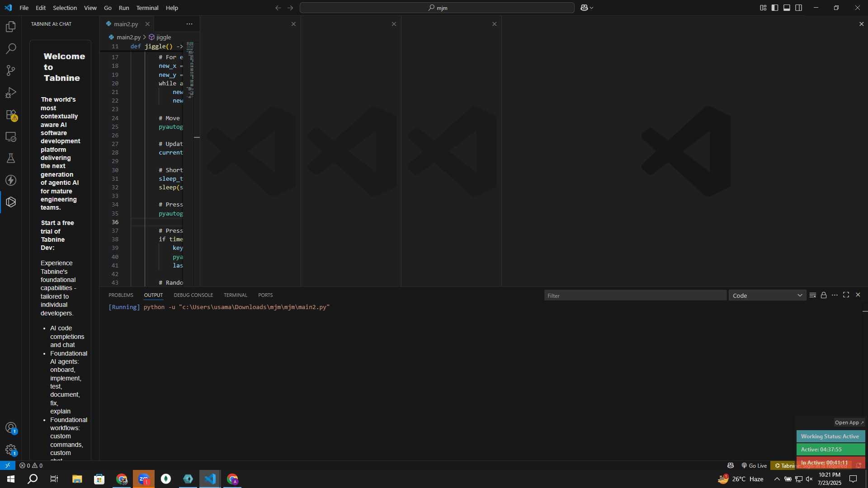
Task: Toggle output auto-scroll lock
Action: pyautogui.click(x=824, y=295)
